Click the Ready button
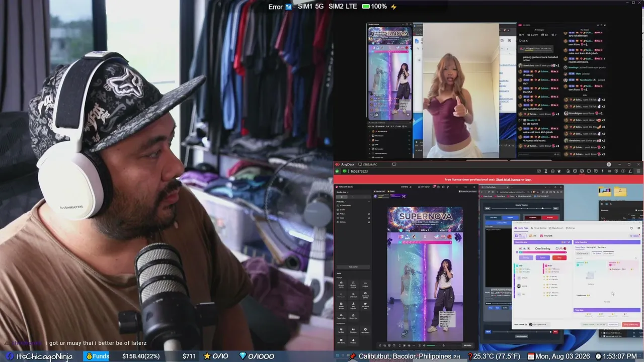644x362 pixels. pos(526,257)
